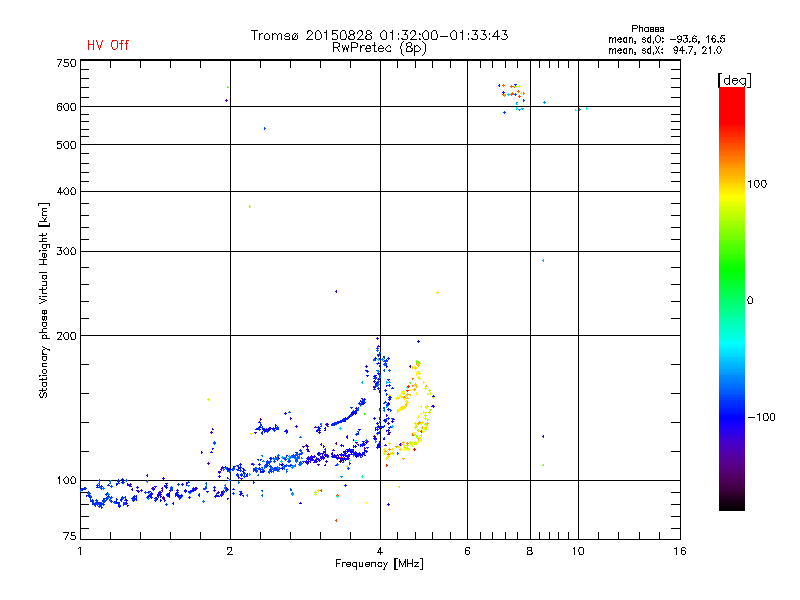Click the 'RwPretec (8p)' subtitle
800x600 pixels.
click(379, 48)
